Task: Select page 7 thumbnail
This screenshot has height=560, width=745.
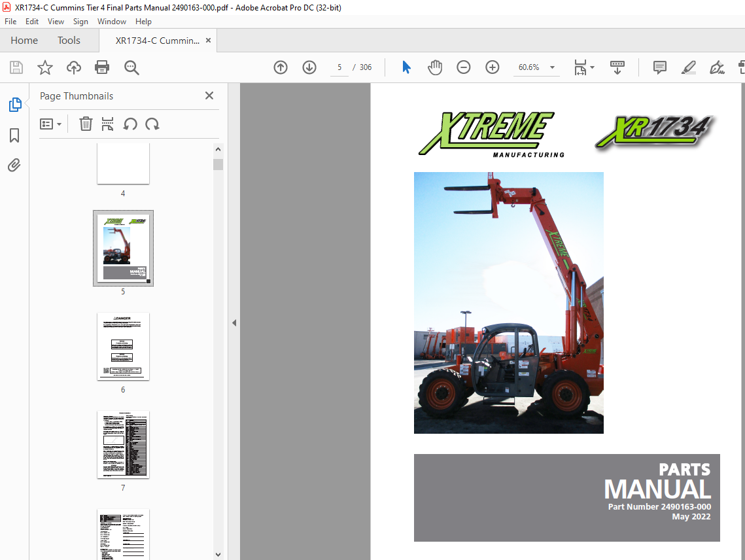Action: (123, 444)
